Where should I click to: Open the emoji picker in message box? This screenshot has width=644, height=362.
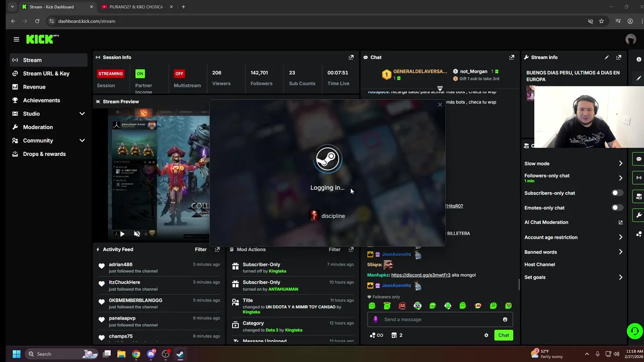[505, 319]
